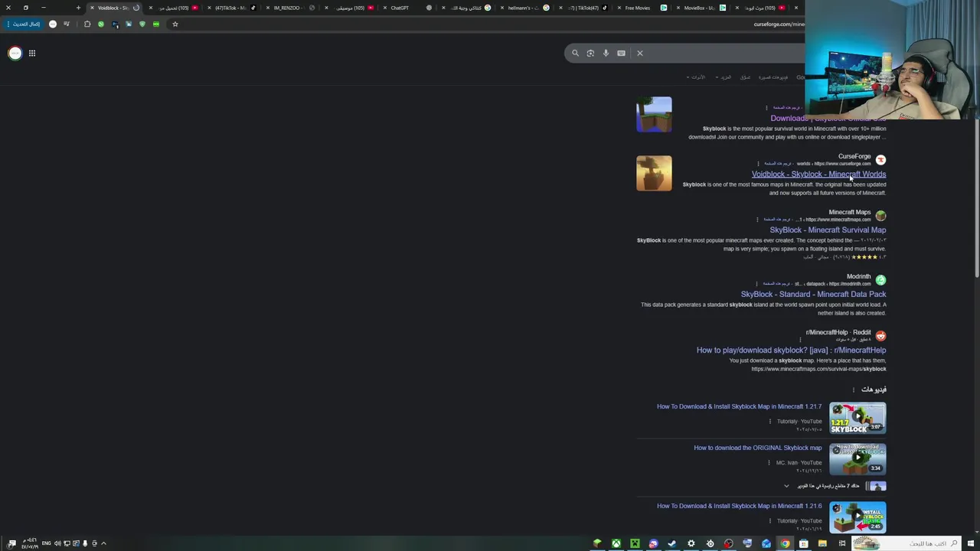Clear the search box with the X icon
This screenshot has width=980, height=551.
tap(640, 53)
